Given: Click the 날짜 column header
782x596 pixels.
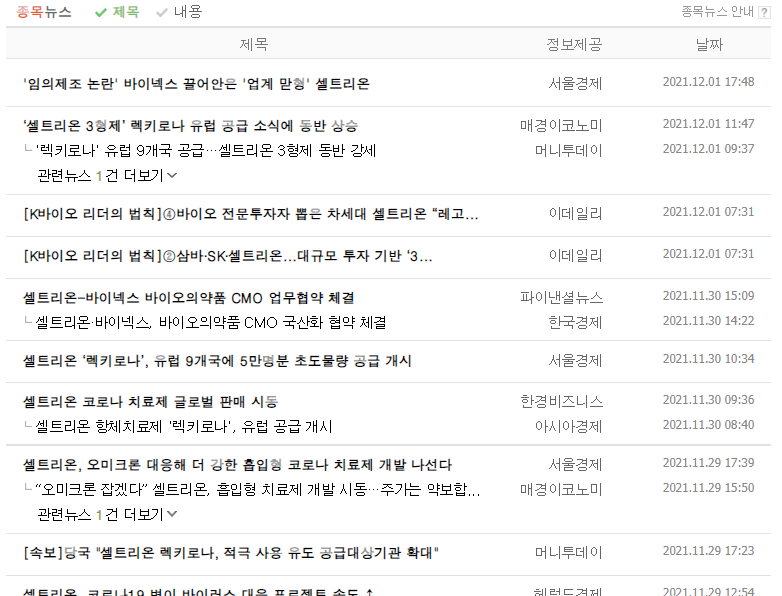Looking at the screenshot, I should point(709,44).
